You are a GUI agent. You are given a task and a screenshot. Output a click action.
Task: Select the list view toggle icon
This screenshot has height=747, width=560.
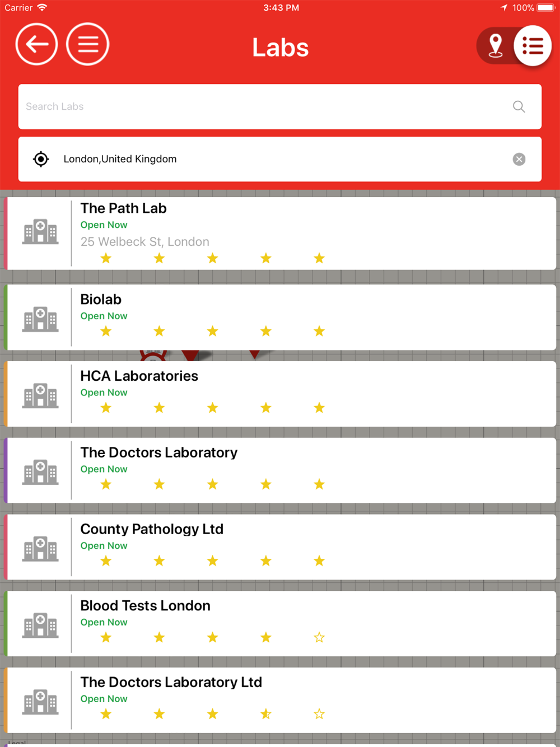(533, 45)
